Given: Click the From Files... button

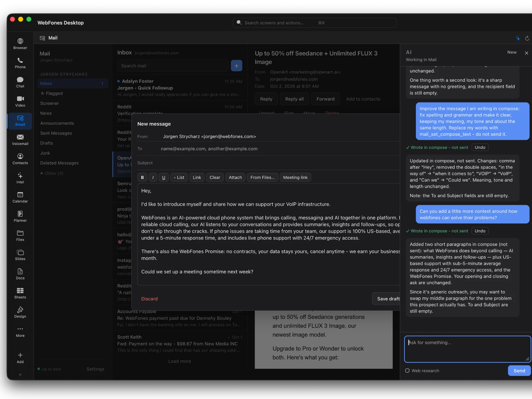Looking at the screenshot, I should (x=263, y=177).
